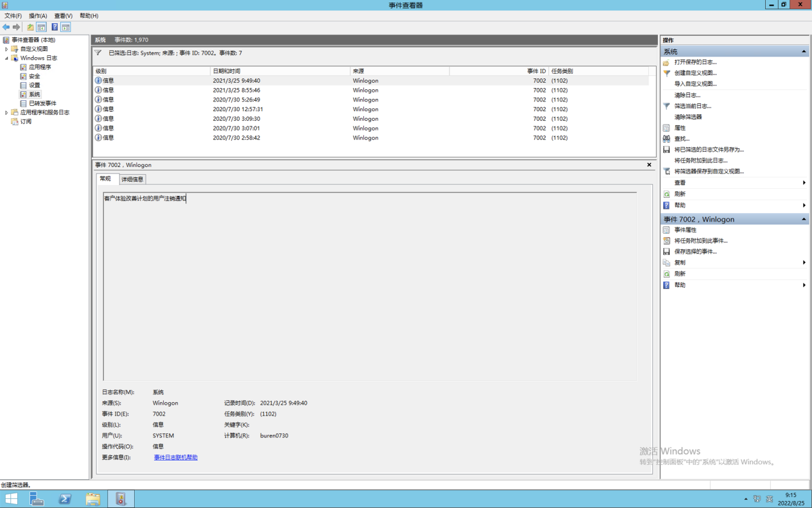Click the 创建自定义视图 funnel icon

tap(666, 73)
